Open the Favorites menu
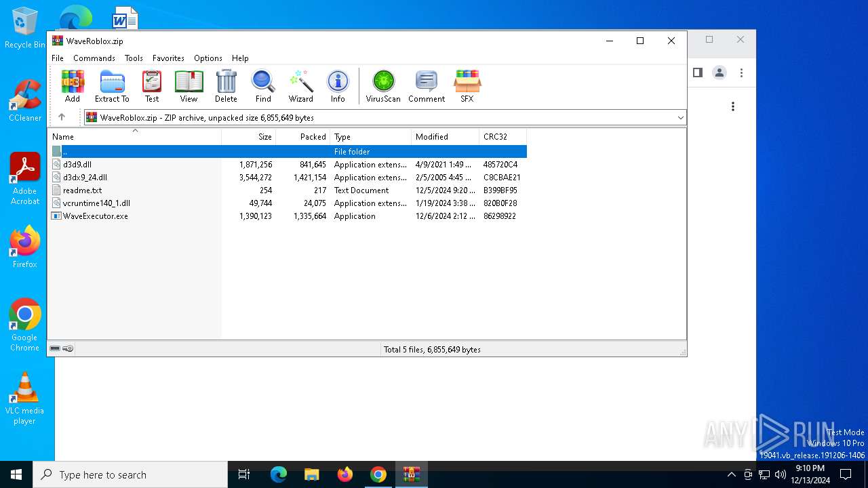Viewport: 868px width, 488px height. pos(168,58)
